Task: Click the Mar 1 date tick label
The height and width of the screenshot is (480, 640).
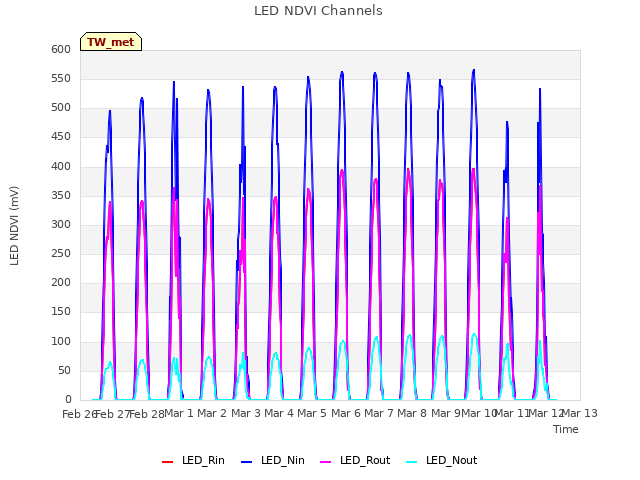Action: (x=179, y=413)
